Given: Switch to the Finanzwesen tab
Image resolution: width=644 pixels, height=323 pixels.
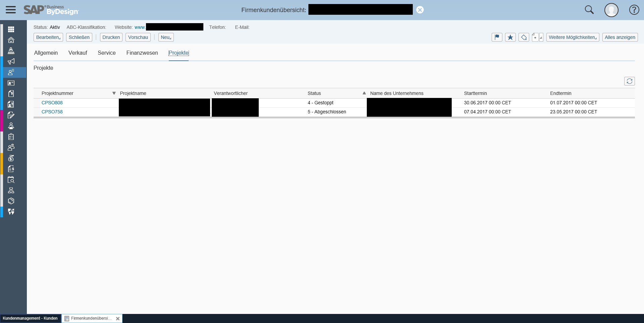Looking at the screenshot, I should [x=142, y=53].
